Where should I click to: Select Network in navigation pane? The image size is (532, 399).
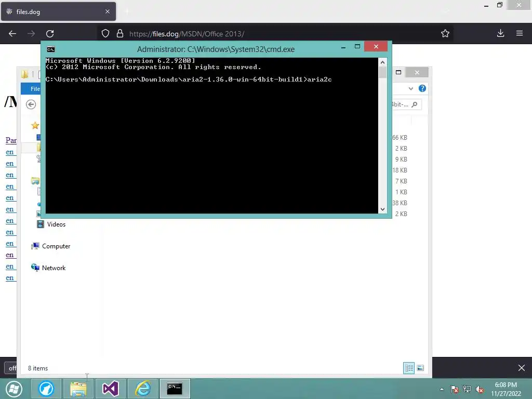click(x=48, y=268)
